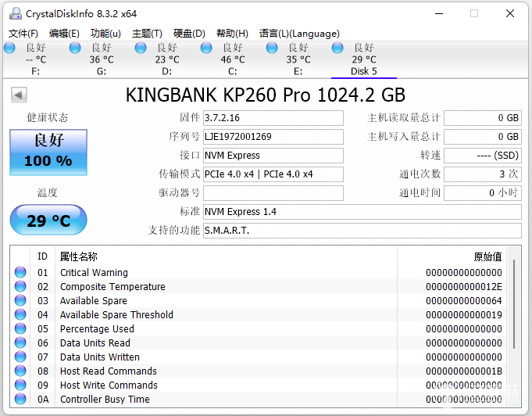Select the Data Units Read attribute text
This screenshot has width=532, height=416.
(x=95, y=343)
